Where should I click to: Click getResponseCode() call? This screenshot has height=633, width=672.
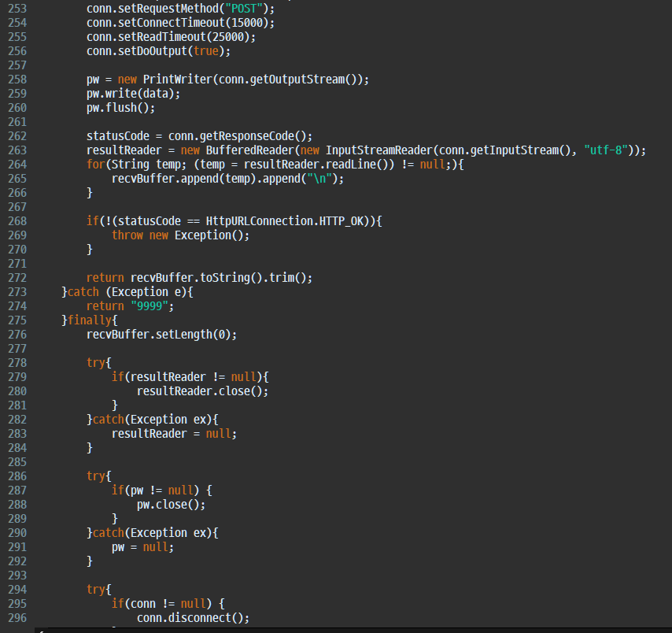coord(253,136)
